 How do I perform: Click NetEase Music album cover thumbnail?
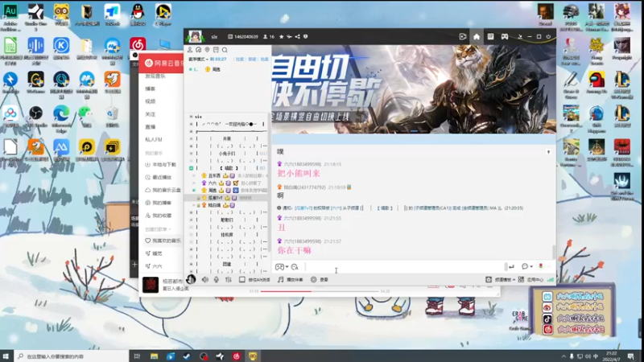coord(151,285)
